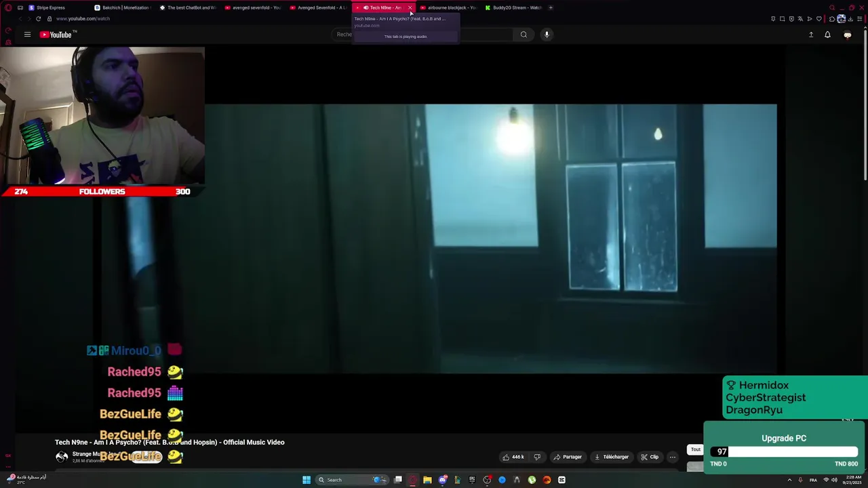
Task: Open the Strange Music channel avatar
Action: point(62,457)
